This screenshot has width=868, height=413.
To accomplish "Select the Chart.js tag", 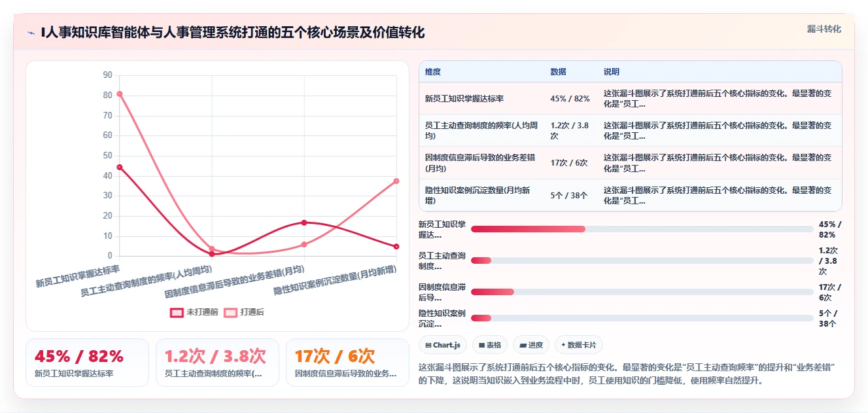I will [x=443, y=345].
